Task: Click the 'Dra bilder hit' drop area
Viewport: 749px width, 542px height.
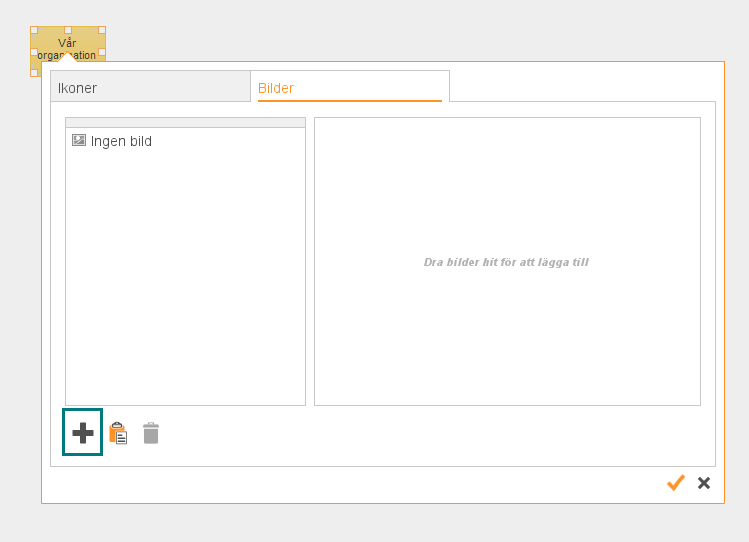Action: [x=507, y=262]
